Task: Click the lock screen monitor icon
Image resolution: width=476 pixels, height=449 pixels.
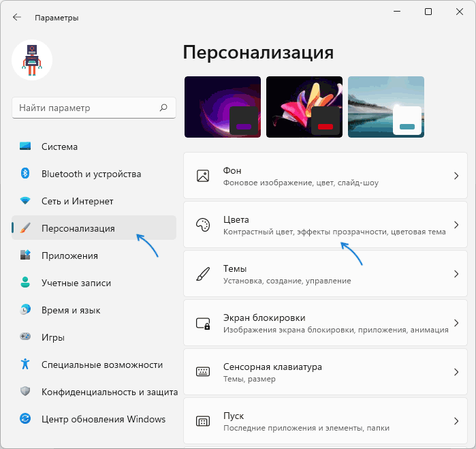Action: click(x=203, y=324)
